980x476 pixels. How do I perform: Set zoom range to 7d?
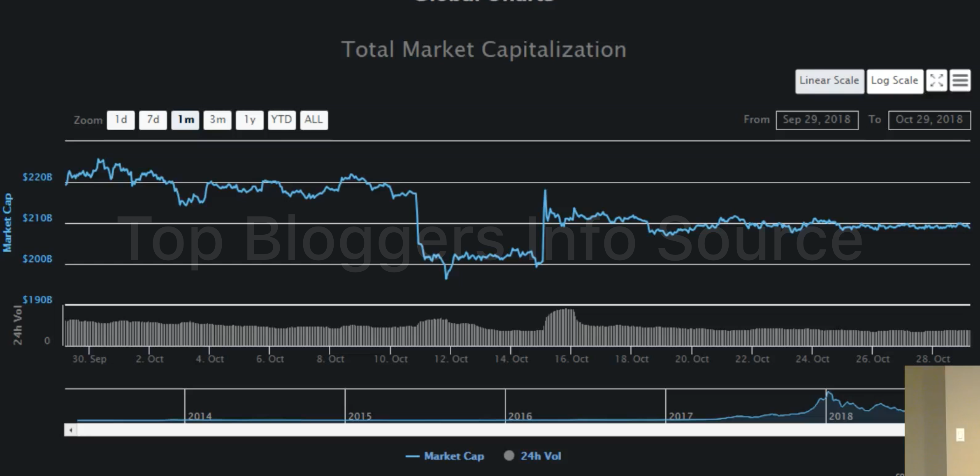coord(153,120)
